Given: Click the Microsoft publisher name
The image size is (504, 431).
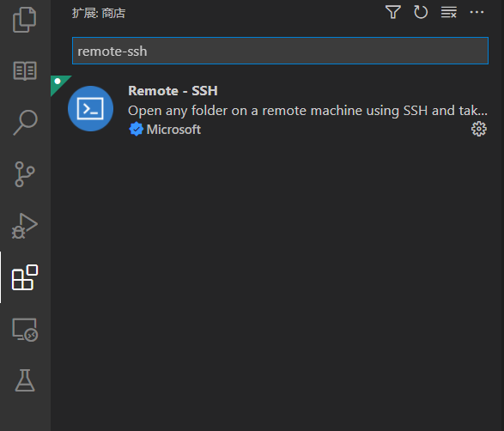Looking at the screenshot, I should pos(173,130).
